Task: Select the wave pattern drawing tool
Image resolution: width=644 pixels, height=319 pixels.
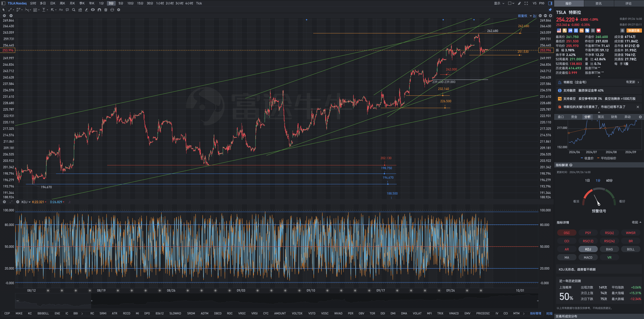Action: (27, 10)
